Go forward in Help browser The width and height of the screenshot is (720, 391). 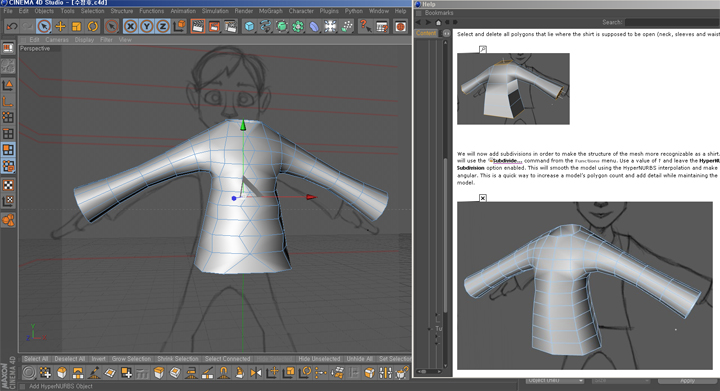pyautogui.click(x=428, y=22)
